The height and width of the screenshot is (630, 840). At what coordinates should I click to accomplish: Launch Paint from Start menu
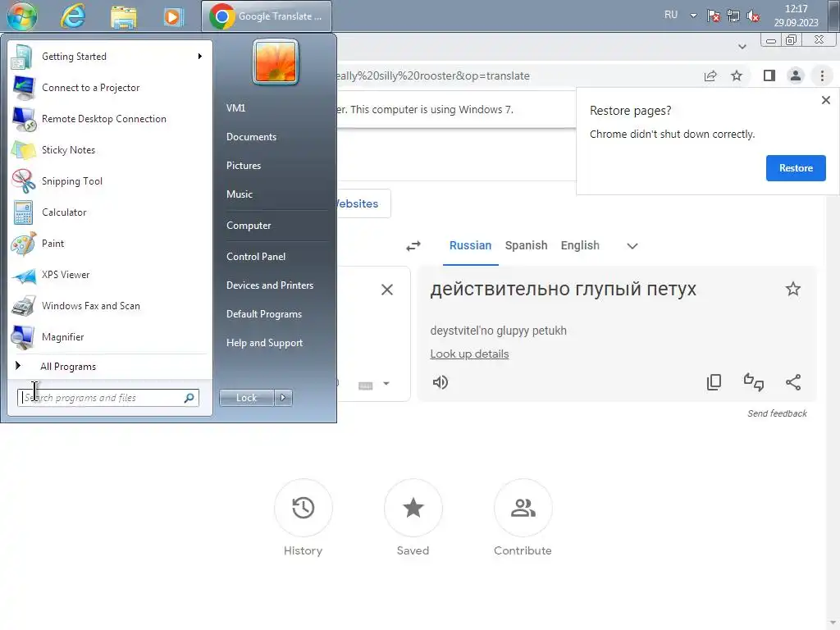click(x=109, y=243)
